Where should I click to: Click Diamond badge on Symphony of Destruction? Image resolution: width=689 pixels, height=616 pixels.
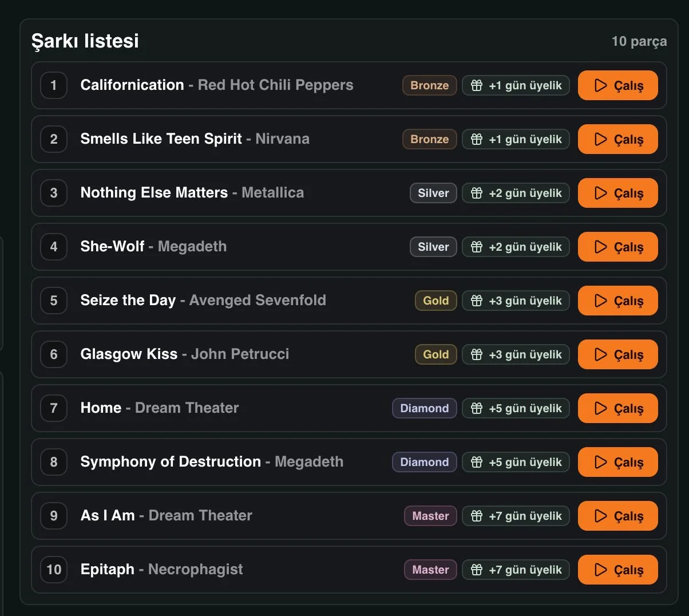click(x=425, y=462)
